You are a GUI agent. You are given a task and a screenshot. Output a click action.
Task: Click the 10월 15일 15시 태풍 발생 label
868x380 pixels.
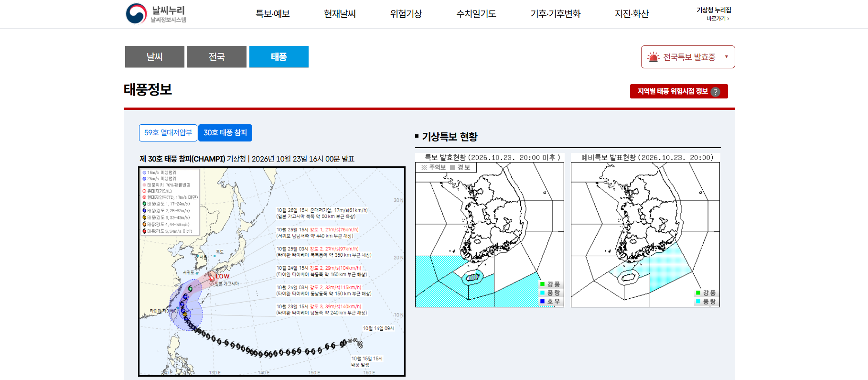click(367, 362)
